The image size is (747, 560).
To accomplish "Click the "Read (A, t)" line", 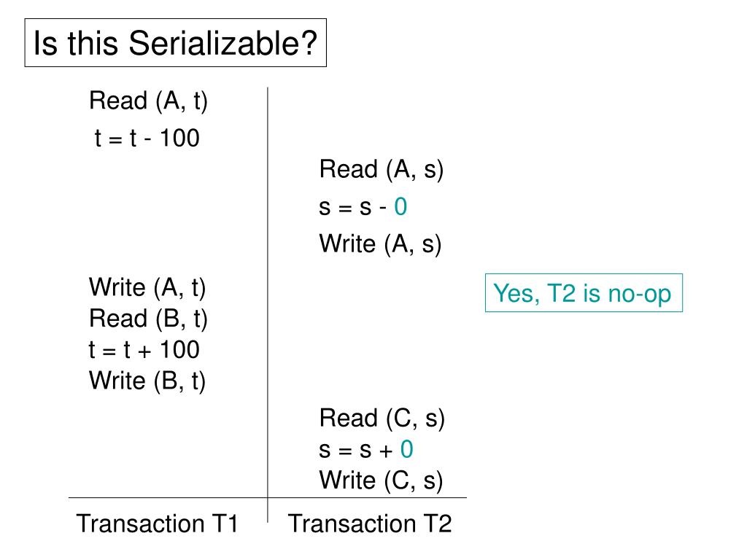I will pos(148,101).
